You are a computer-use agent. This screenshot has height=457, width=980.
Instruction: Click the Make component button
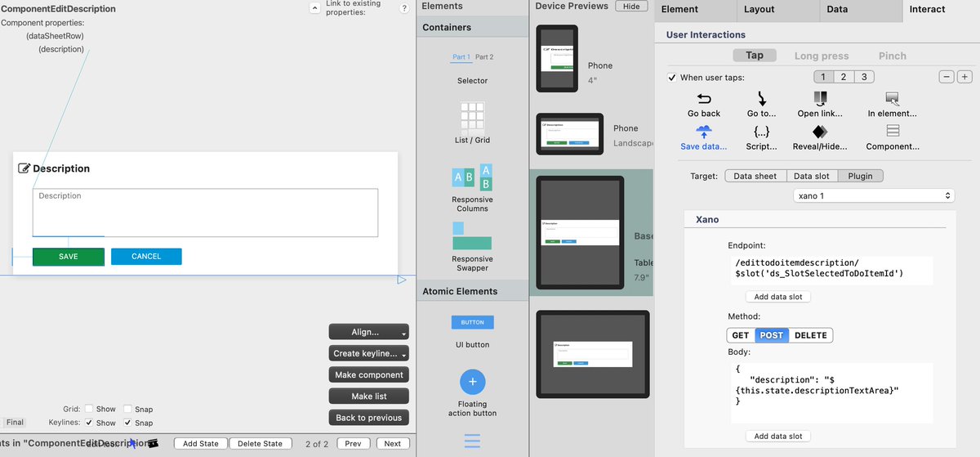(x=369, y=374)
